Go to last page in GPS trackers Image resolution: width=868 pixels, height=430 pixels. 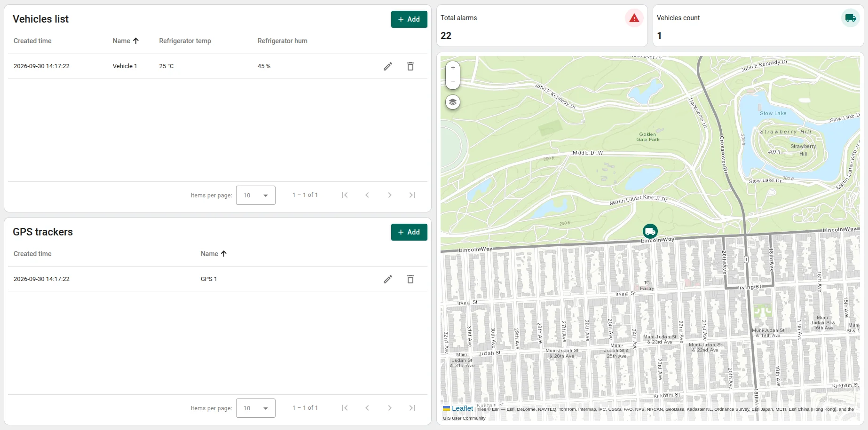coord(412,408)
